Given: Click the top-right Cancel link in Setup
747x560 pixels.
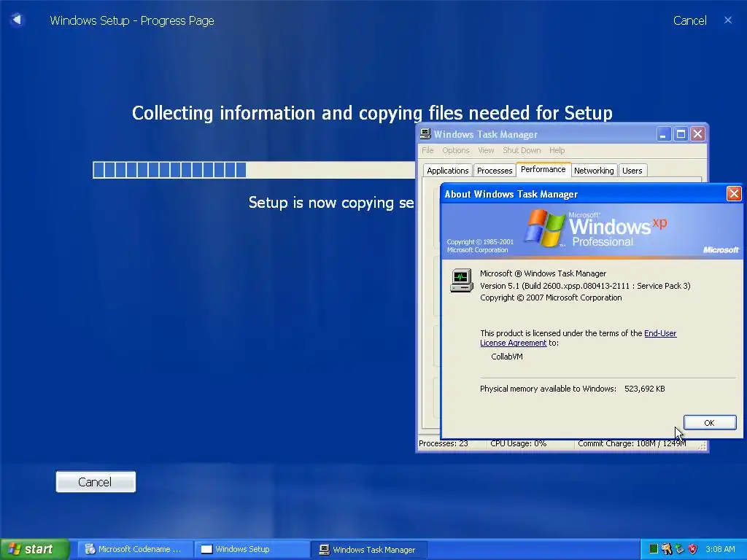Looking at the screenshot, I should [689, 20].
